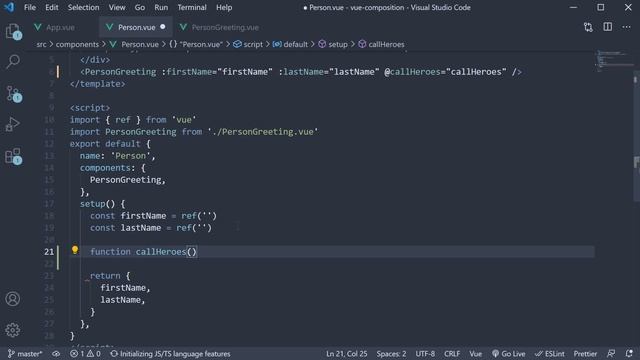Change the UTF-8 file encoding

click(425, 354)
